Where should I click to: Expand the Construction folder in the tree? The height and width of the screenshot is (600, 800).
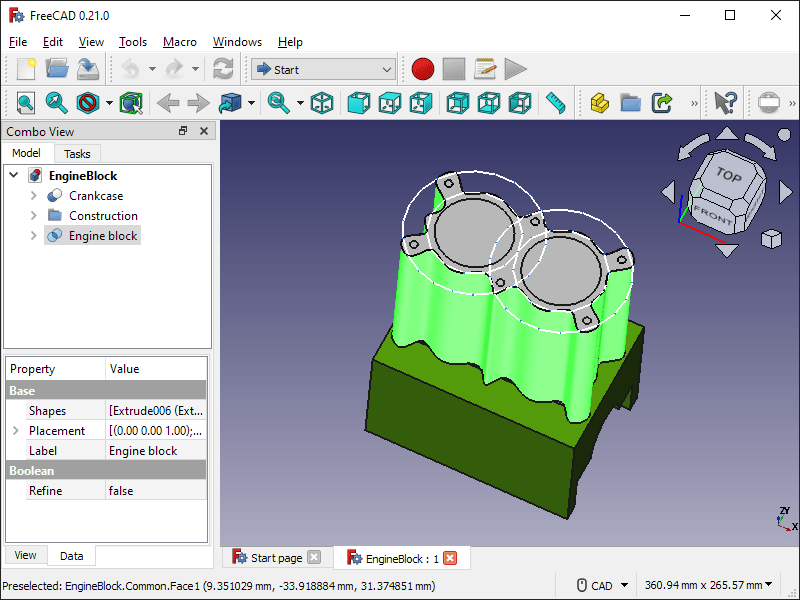[32, 215]
